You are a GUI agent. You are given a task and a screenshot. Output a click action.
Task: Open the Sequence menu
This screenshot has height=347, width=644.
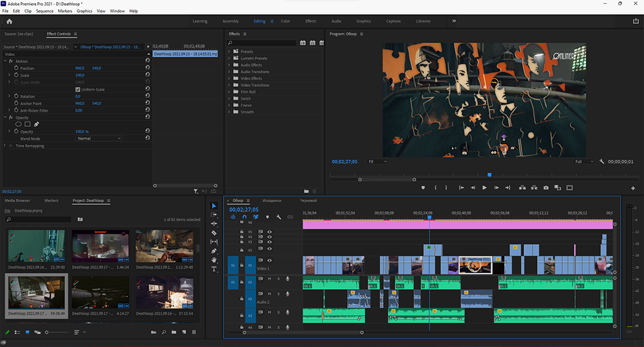pos(44,11)
